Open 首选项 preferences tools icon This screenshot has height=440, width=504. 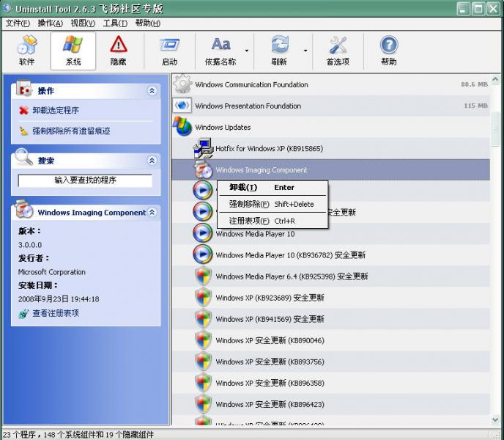[338, 45]
